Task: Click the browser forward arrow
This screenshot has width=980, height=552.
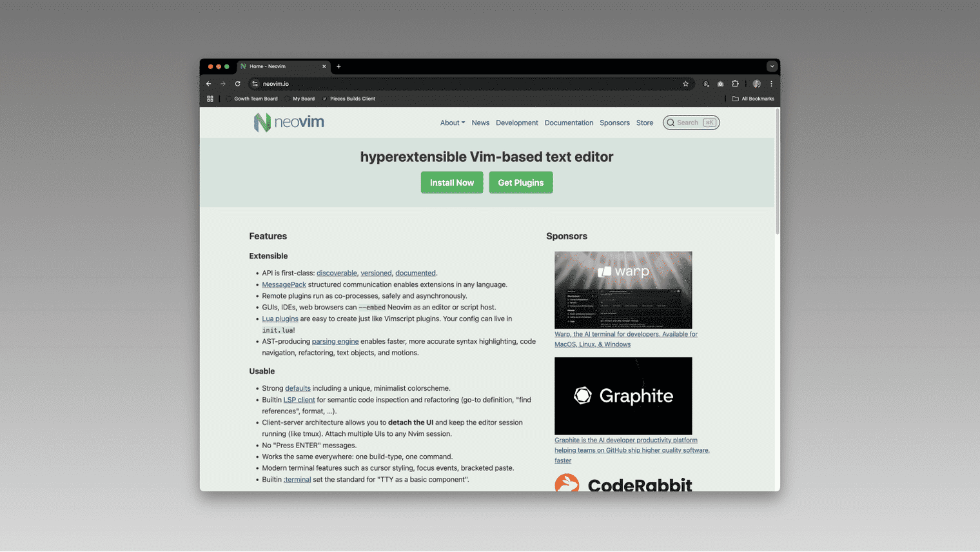Action: (x=223, y=84)
